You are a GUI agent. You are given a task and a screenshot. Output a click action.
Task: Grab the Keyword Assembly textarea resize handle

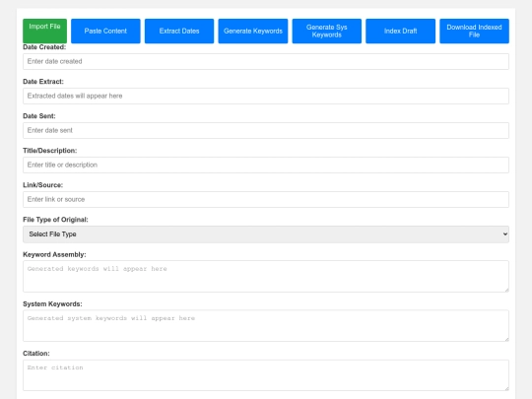tap(506, 290)
